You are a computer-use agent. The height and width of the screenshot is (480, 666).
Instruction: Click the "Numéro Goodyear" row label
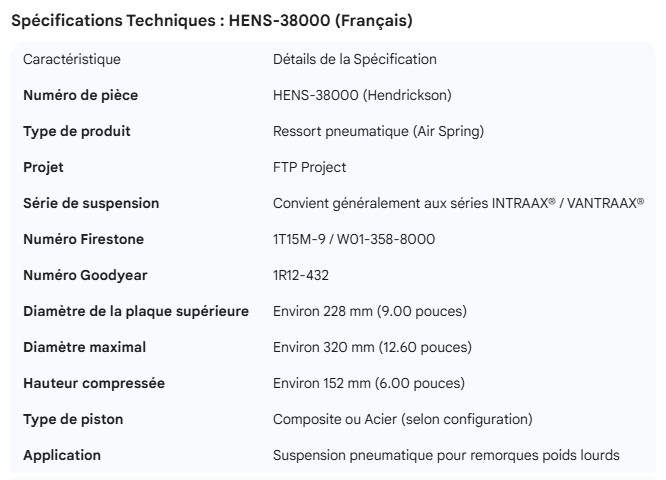84,275
